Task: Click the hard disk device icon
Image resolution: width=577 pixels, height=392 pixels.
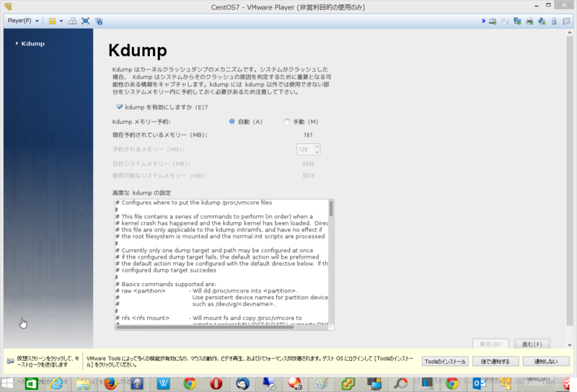Action: pyautogui.click(x=493, y=22)
